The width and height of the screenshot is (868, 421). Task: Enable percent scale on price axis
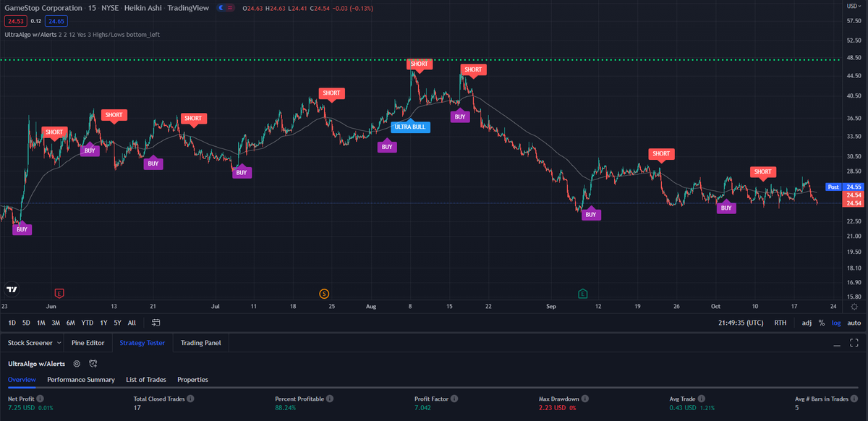click(822, 323)
